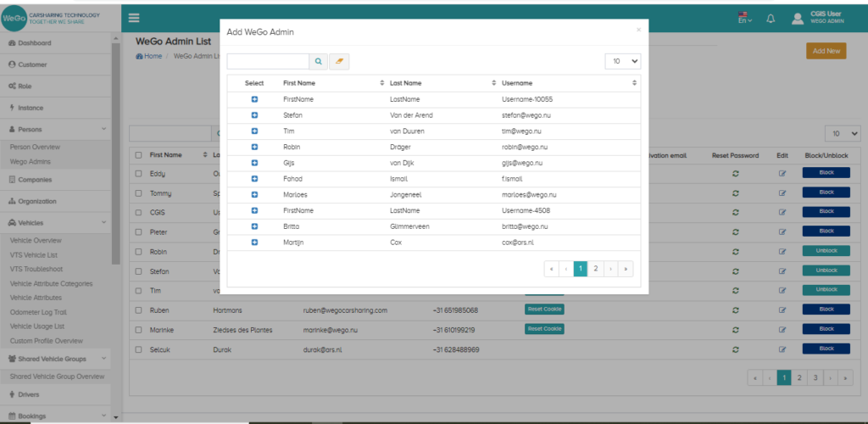Expand the Shared Vehicle Groups sidebar section
868x424 pixels.
point(56,360)
